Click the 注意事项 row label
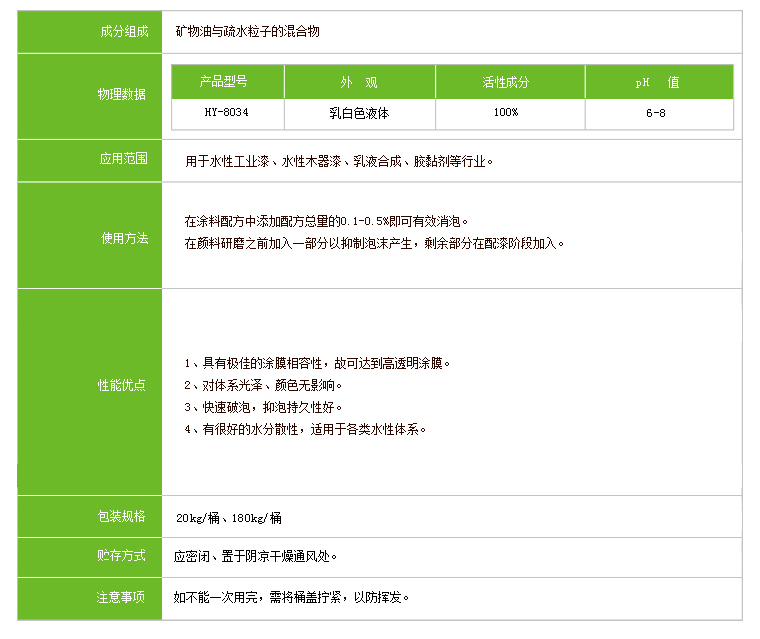760x639 pixels. [x=123, y=597]
